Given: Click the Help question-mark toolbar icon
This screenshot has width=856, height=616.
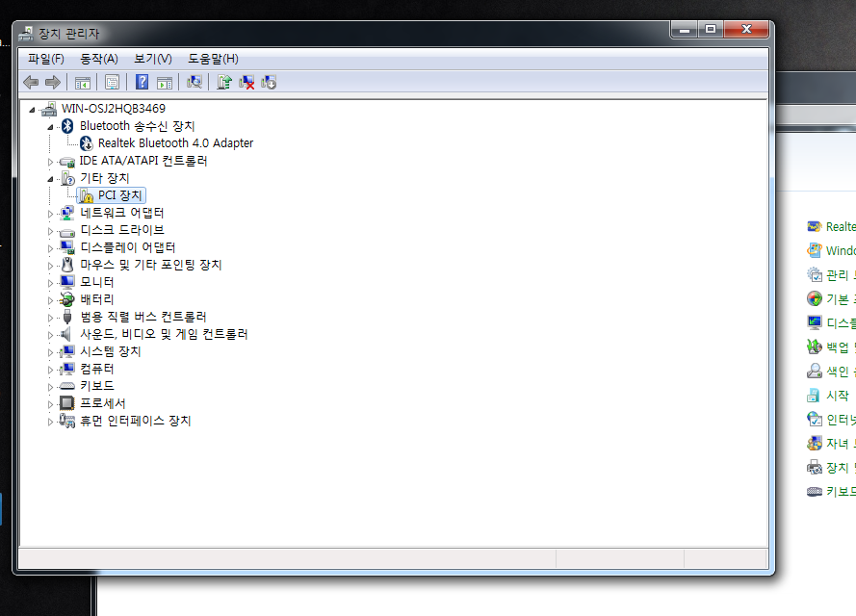Looking at the screenshot, I should (142, 83).
